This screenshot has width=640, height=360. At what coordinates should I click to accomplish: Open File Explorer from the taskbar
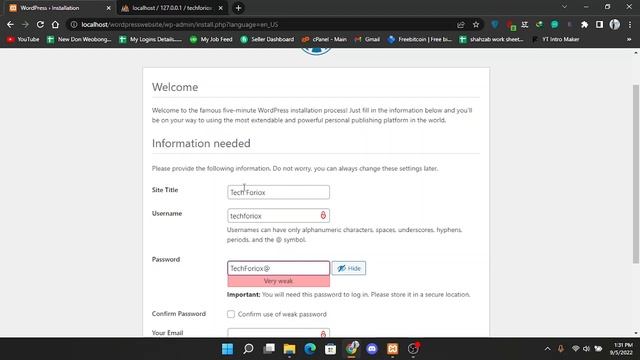[x=289, y=349]
